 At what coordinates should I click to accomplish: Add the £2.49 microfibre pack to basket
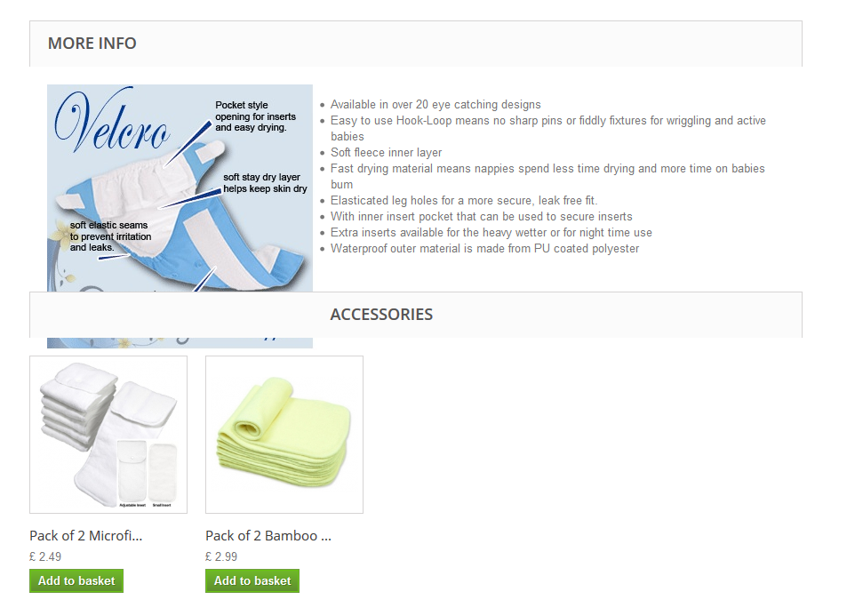pyautogui.click(x=76, y=580)
